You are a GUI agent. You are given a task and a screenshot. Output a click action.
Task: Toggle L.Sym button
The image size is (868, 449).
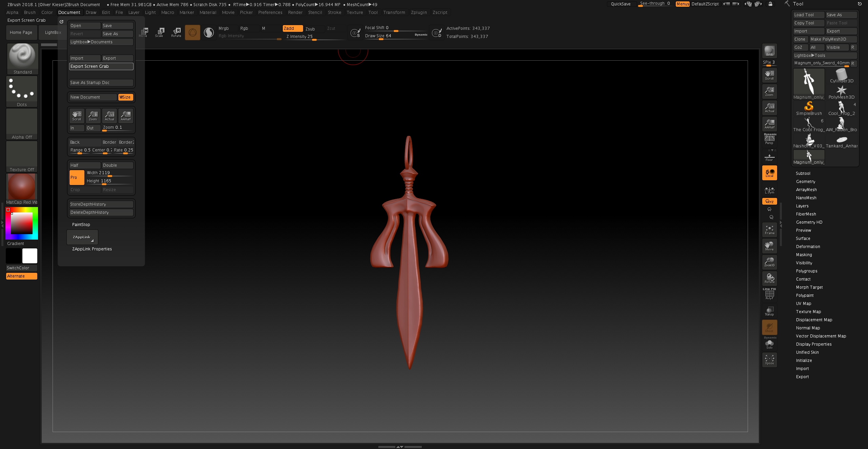point(769,190)
